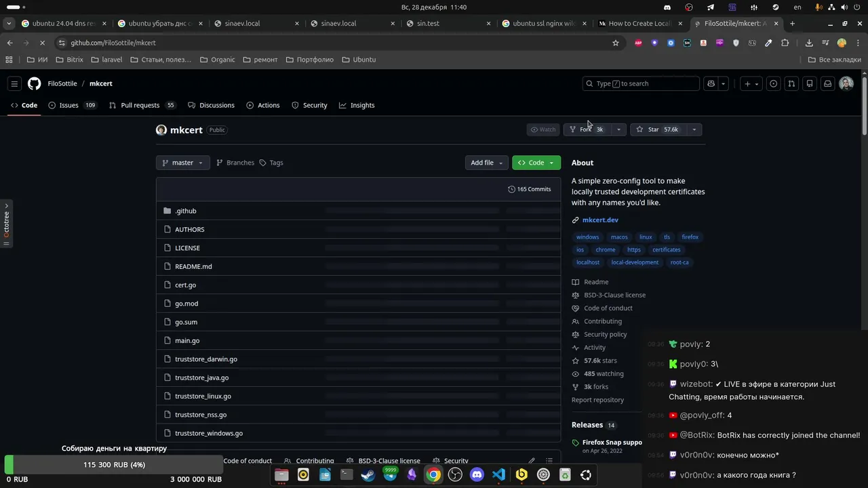Open Steam from dock
The width and height of the screenshot is (868, 488).
(368, 475)
